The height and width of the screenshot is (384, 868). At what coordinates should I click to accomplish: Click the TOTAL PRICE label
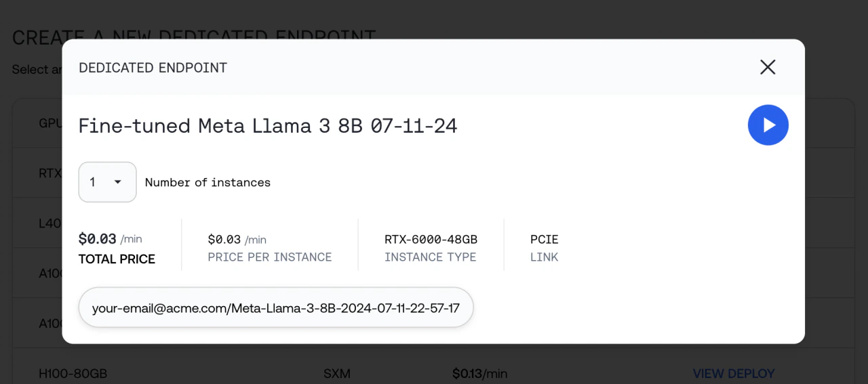click(x=117, y=259)
